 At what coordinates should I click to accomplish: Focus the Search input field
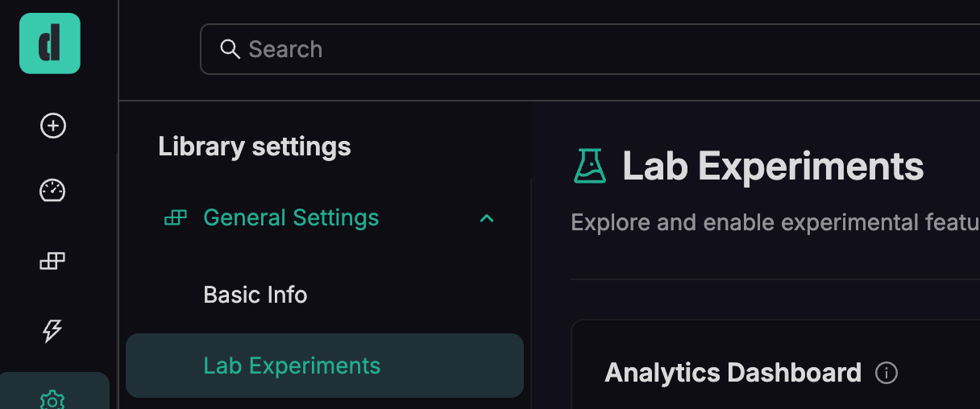[564, 49]
